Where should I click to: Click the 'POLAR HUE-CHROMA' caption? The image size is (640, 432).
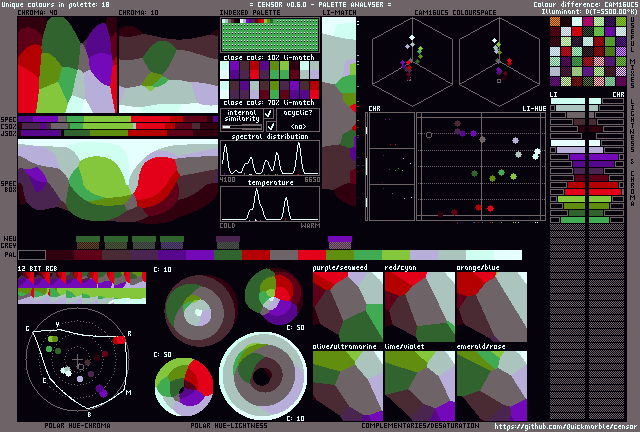[77, 425]
